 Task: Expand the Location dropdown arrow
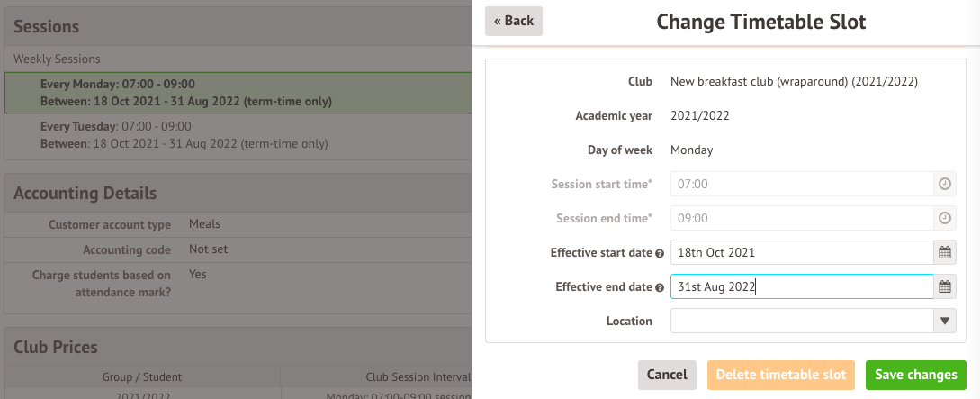(x=945, y=321)
